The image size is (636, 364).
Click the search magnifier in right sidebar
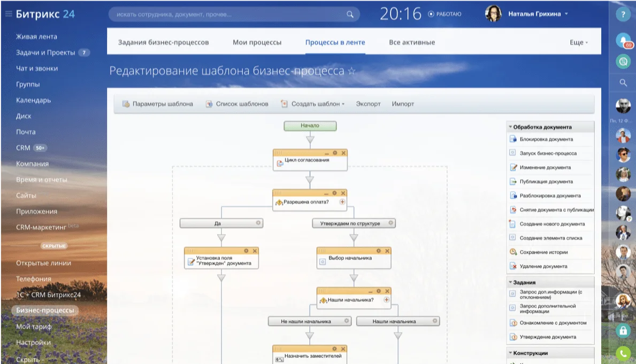623,83
